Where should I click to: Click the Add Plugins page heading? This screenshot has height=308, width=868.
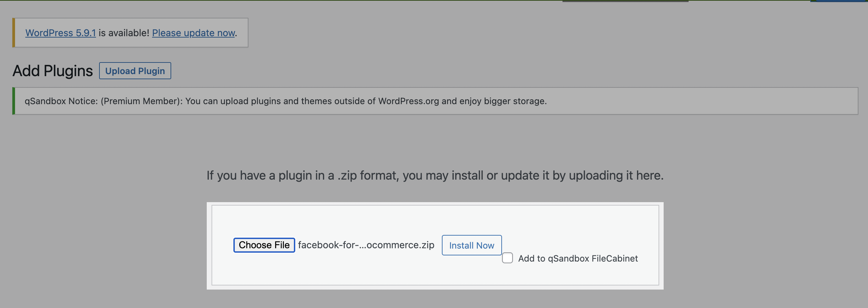[53, 71]
